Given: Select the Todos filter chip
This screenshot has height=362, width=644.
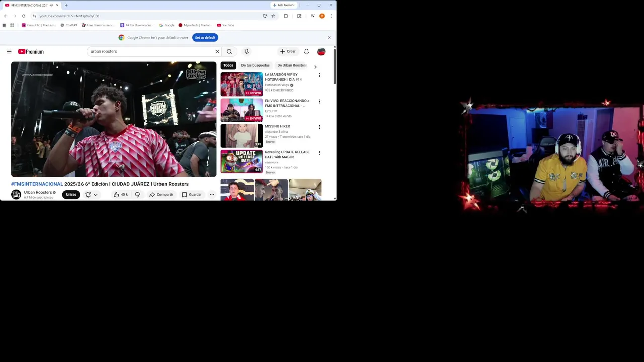Looking at the screenshot, I should 228,65.
